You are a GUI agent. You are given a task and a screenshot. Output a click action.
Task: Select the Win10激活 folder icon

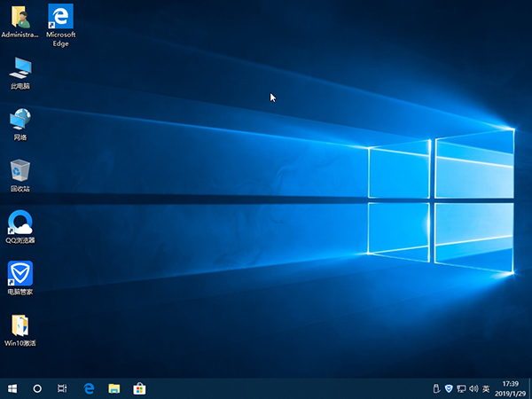tap(20, 330)
